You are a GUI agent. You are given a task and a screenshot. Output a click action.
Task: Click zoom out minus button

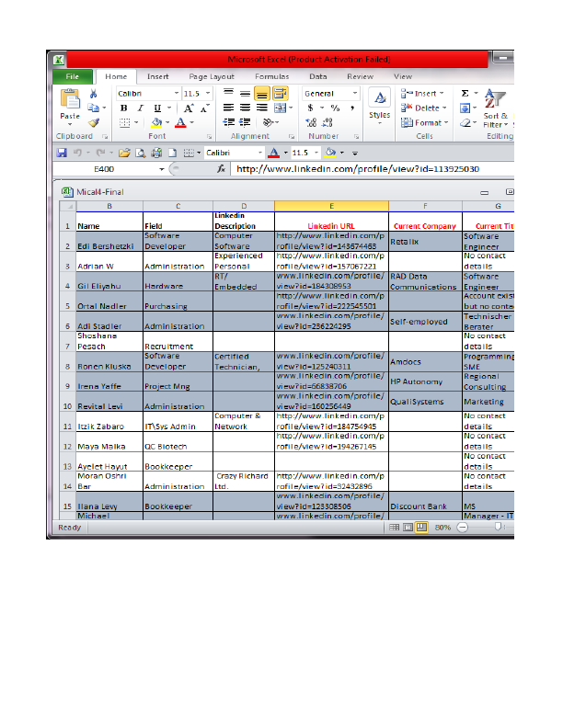tap(463, 528)
